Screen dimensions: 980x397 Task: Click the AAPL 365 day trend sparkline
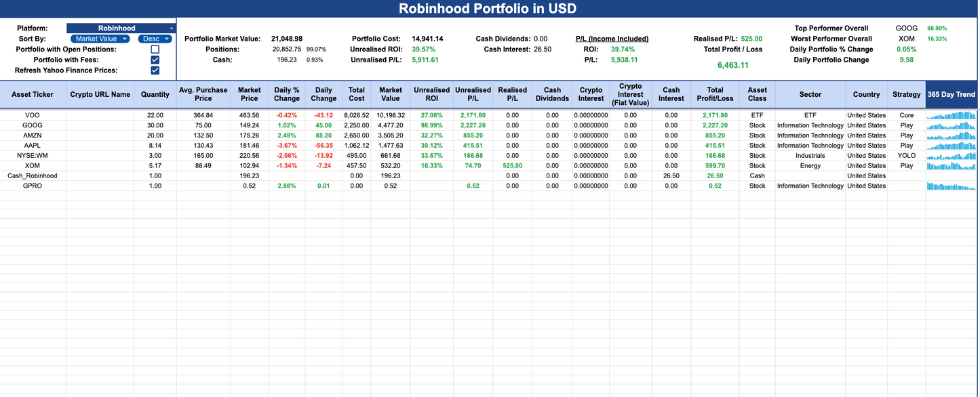click(952, 146)
